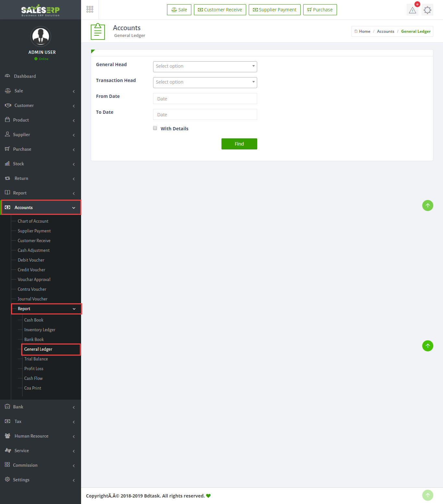Open the settings gear icon in header
This screenshot has height=504, width=443.
[427, 10]
